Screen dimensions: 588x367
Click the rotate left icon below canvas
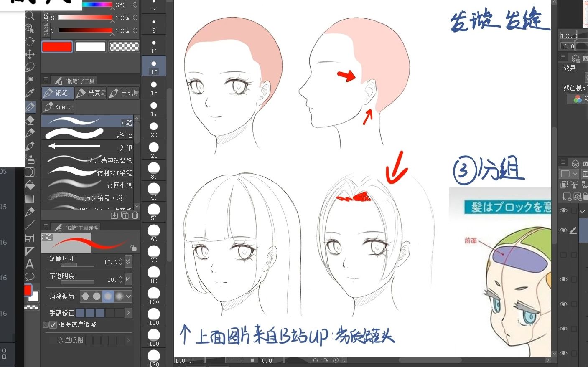pyautogui.click(x=315, y=360)
